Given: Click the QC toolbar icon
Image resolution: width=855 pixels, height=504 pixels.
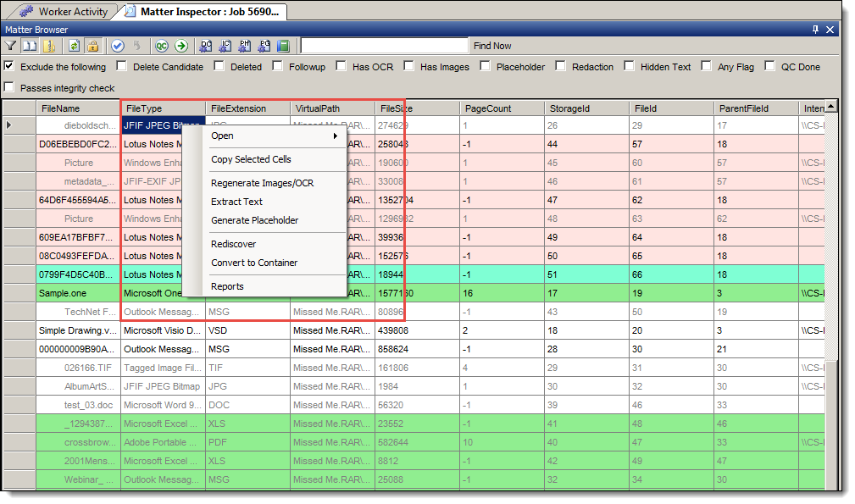Looking at the screenshot, I should tap(161, 46).
